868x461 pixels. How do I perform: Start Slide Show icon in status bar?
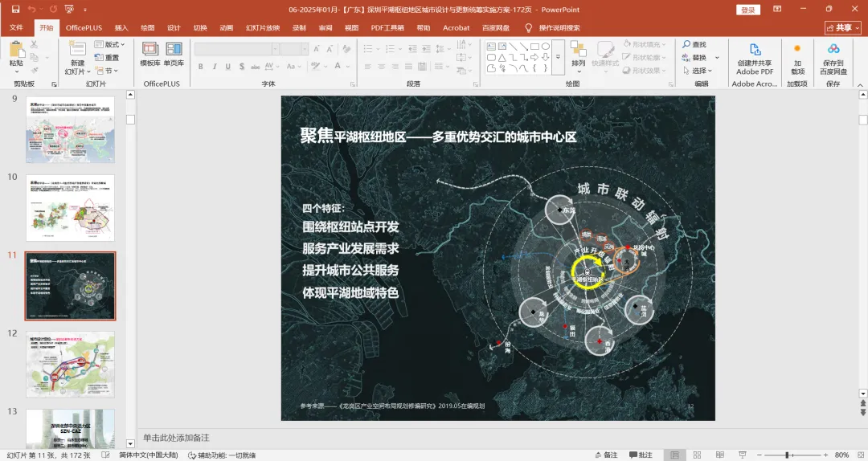pyautogui.click(x=743, y=455)
